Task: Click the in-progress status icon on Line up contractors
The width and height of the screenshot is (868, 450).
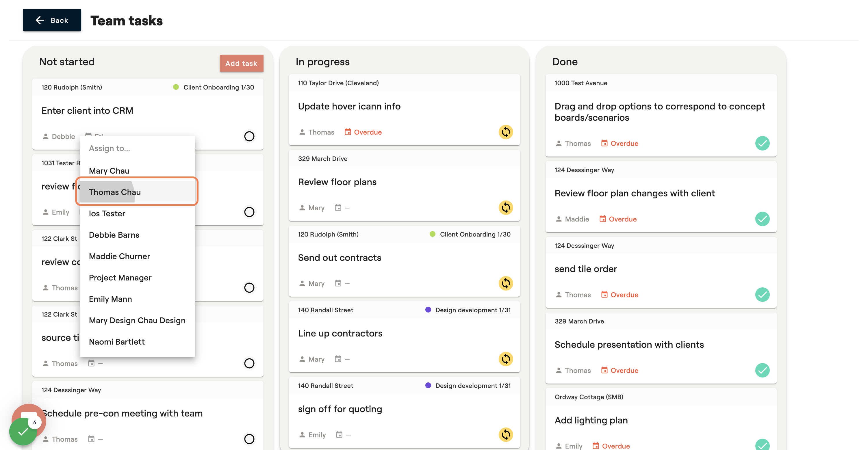Action: (505, 359)
